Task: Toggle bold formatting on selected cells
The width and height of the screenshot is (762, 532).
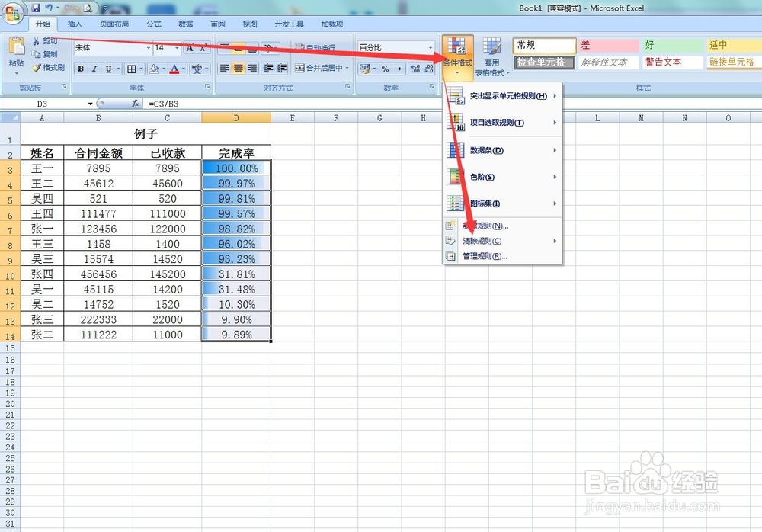Action: (81, 69)
